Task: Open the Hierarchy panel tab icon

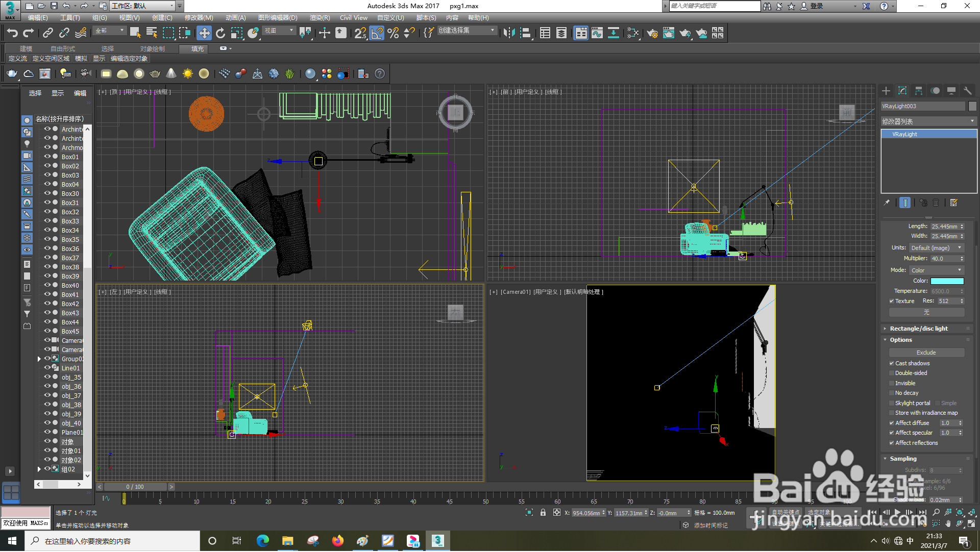Action: coord(919,91)
